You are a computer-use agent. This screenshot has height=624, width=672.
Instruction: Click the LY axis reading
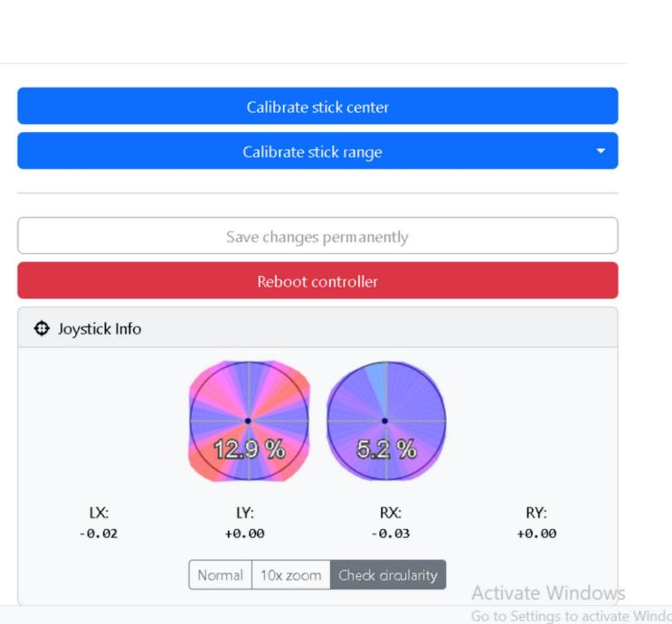(x=242, y=534)
